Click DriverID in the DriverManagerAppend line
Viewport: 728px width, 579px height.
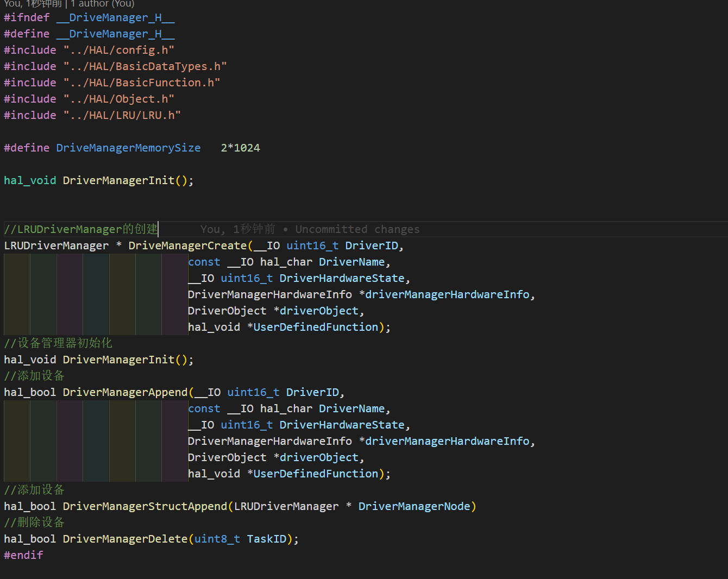(x=312, y=392)
